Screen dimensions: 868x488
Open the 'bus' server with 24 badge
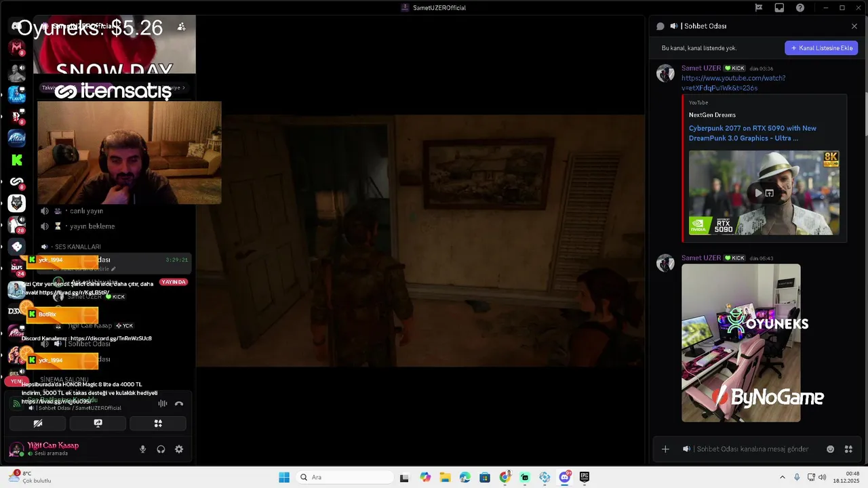[x=17, y=268]
